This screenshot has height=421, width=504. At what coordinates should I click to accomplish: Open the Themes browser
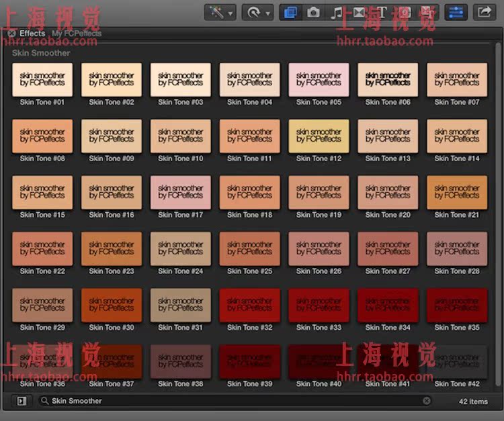click(427, 13)
